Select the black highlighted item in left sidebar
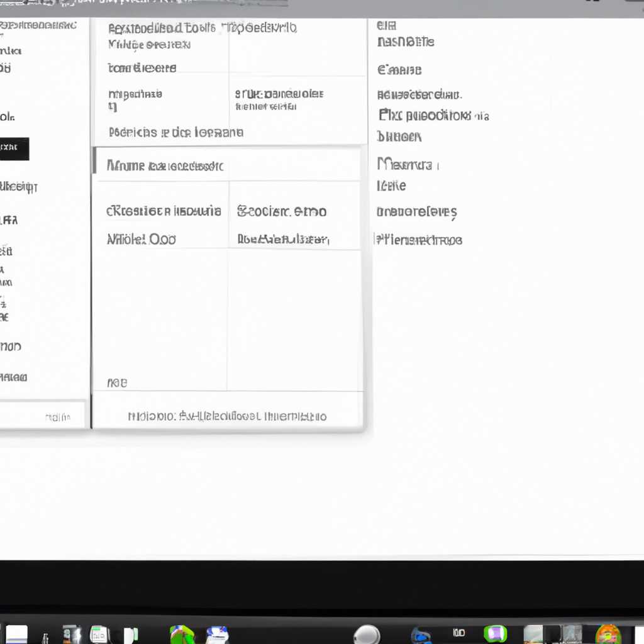This screenshot has height=644, width=644. click(14, 148)
